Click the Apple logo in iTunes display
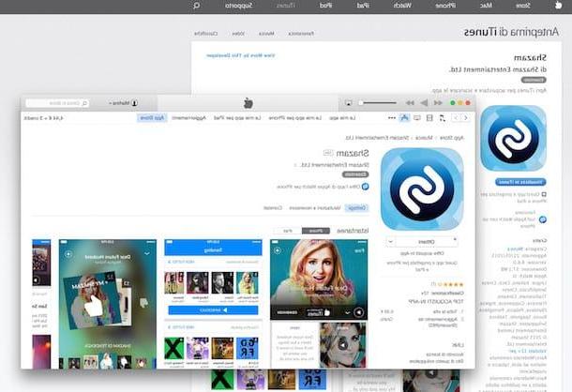The width and height of the screenshot is (572, 392). point(248,103)
